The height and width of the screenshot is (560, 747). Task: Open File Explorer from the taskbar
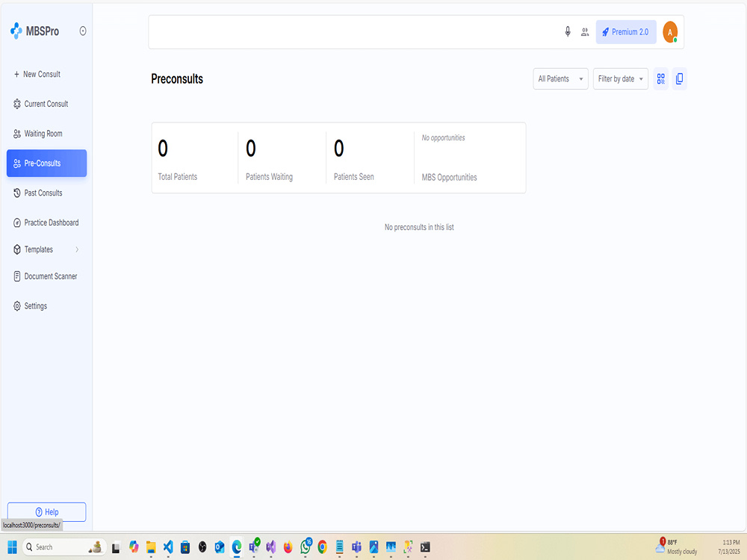click(x=151, y=547)
